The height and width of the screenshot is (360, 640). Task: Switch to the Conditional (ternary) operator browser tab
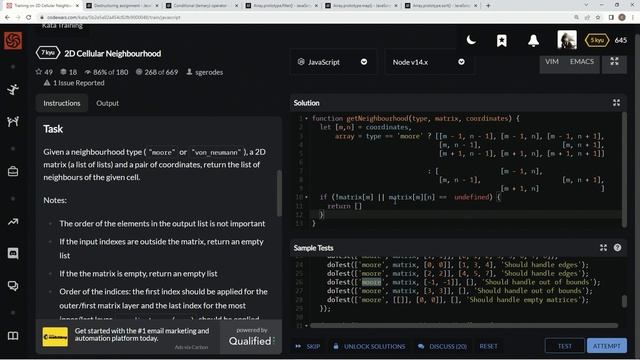point(202,6)
